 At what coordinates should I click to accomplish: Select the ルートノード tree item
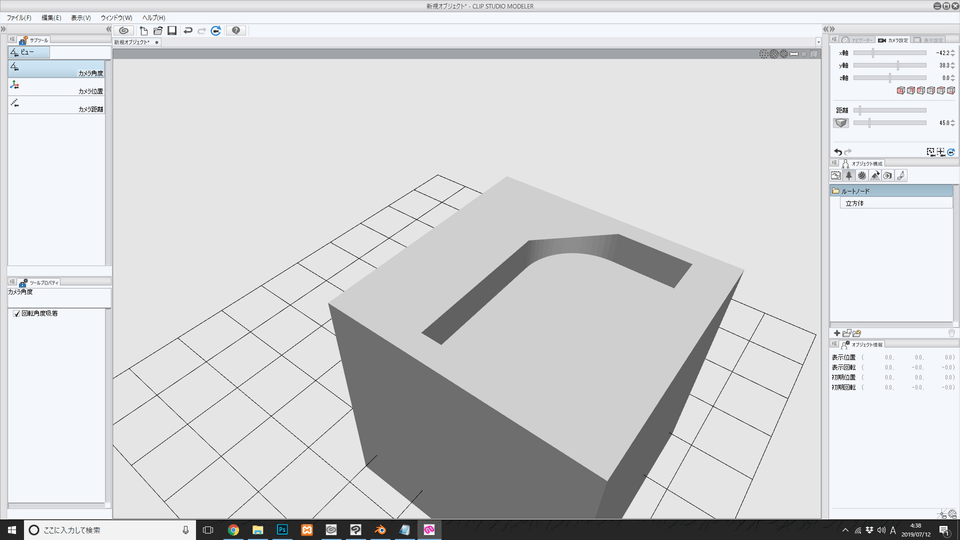858,190
